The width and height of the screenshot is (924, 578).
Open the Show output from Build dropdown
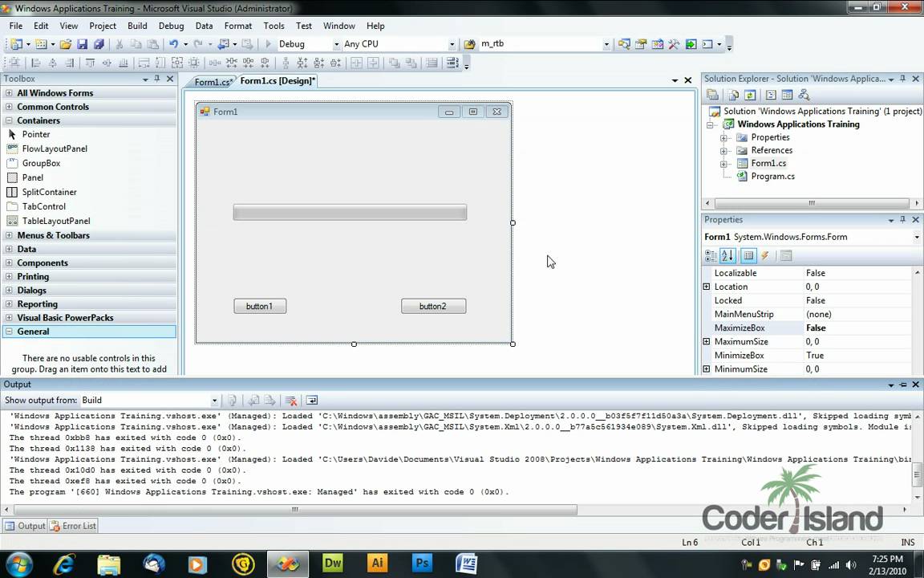click(x=214, y=401)
